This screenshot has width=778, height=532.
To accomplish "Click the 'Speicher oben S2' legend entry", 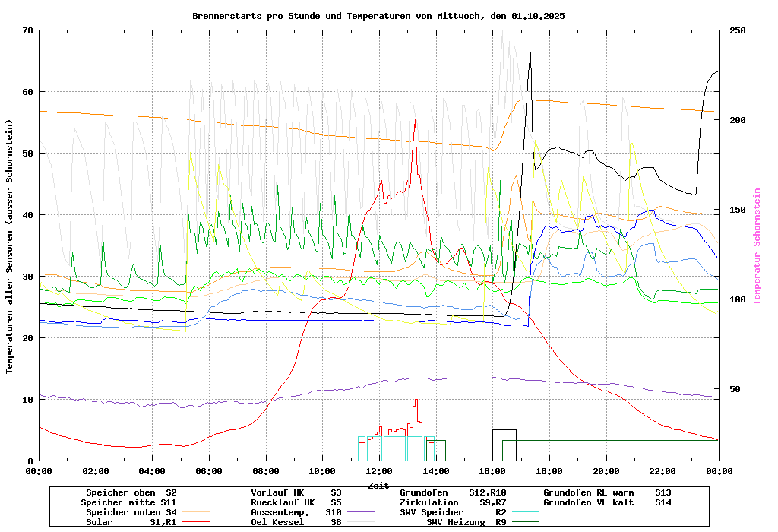I will [x=131, y=492].
